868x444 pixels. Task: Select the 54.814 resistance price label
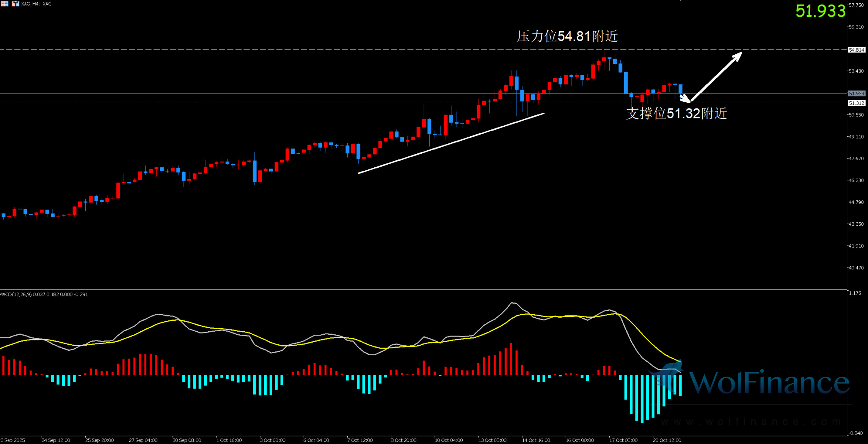(856, 50)
